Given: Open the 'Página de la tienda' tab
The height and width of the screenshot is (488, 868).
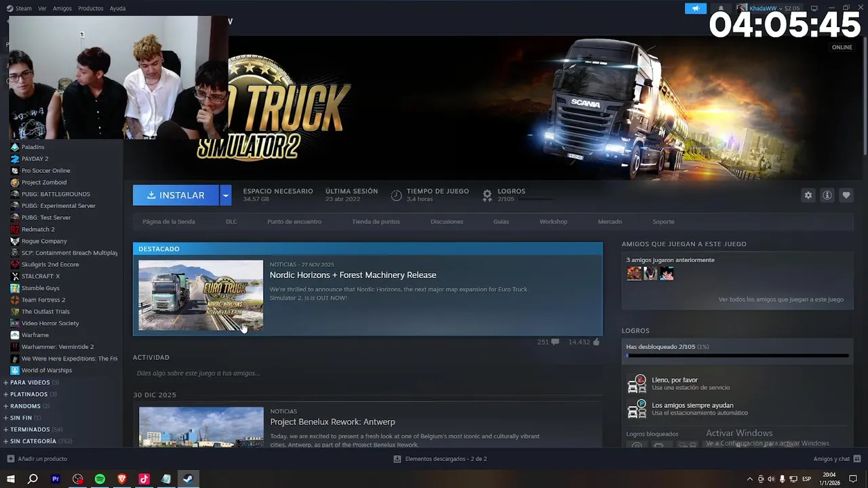Looking at the screenshot, I should click(169, 222).
